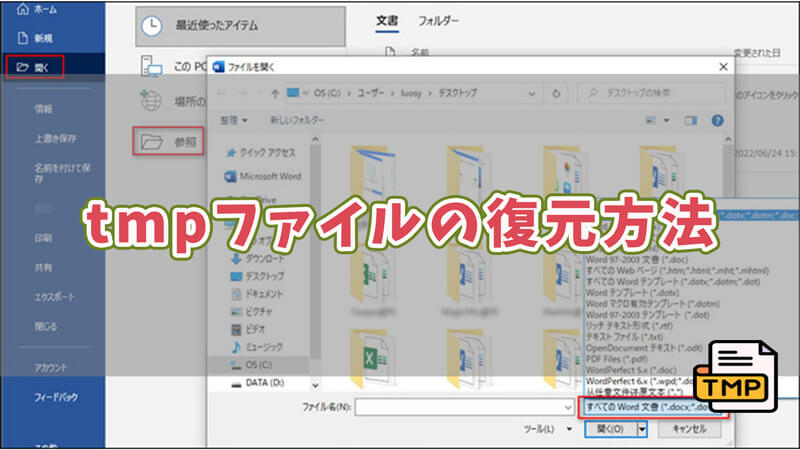800x450 pixels.
Task: Open 整理 dropdown menu
Action: (x=234, y=120)
